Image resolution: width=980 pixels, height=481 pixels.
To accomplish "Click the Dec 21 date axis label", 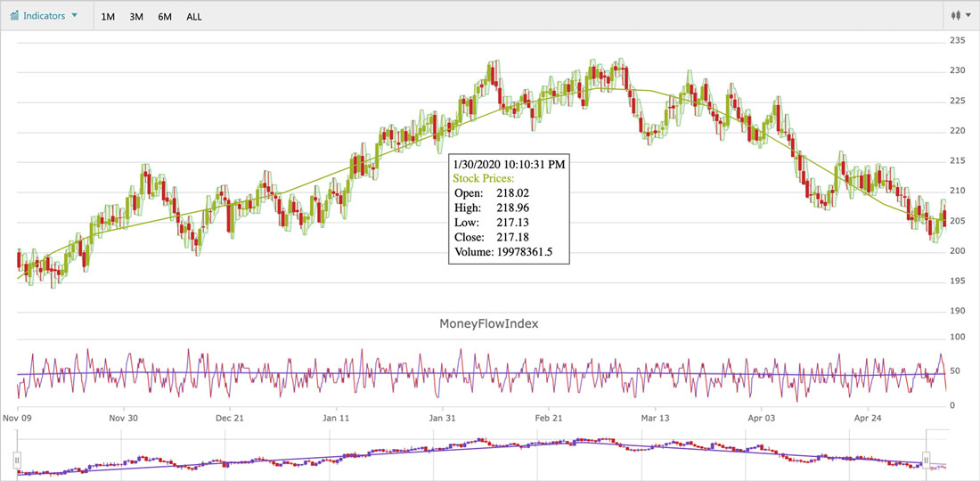I will [x=230, y=417].
